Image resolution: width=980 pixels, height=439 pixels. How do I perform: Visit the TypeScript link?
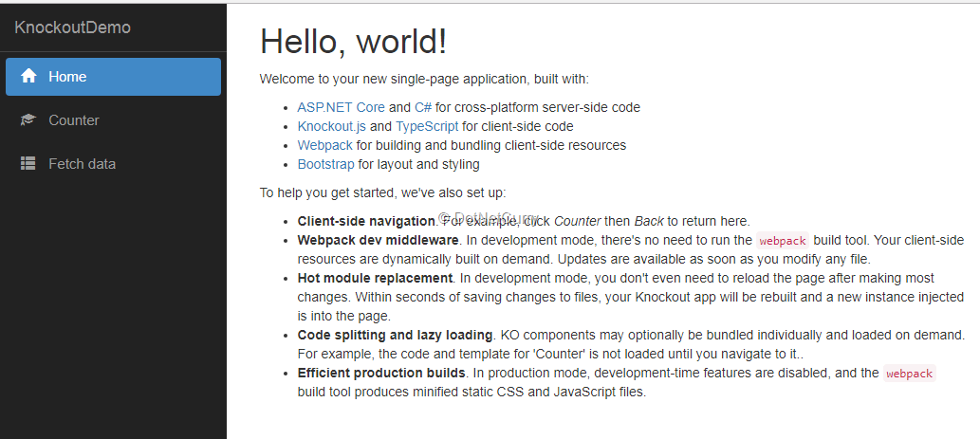(x=427, y=126)
